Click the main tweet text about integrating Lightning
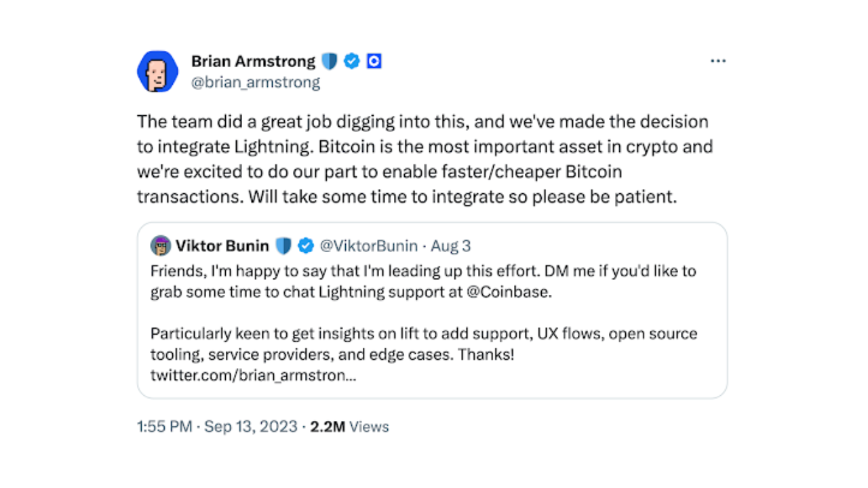This screenshot has height=488, width=868. 425,159
